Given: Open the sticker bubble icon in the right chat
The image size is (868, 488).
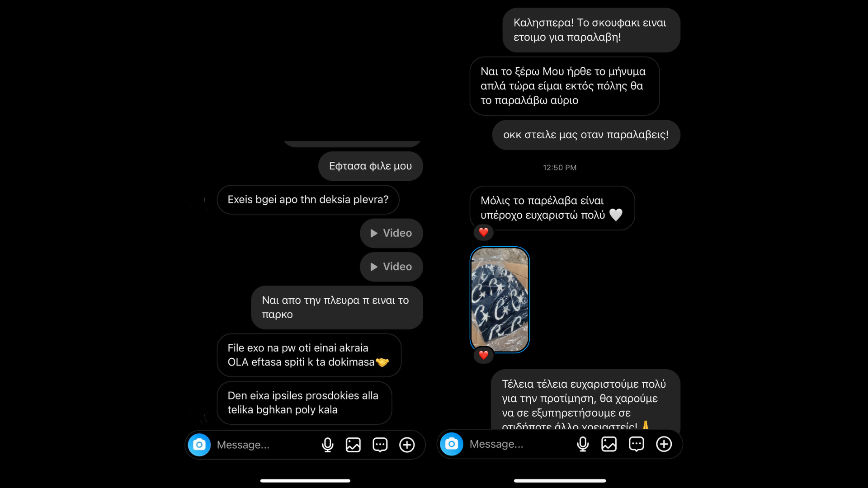Looking at the screenshot, I should [637, 444].
